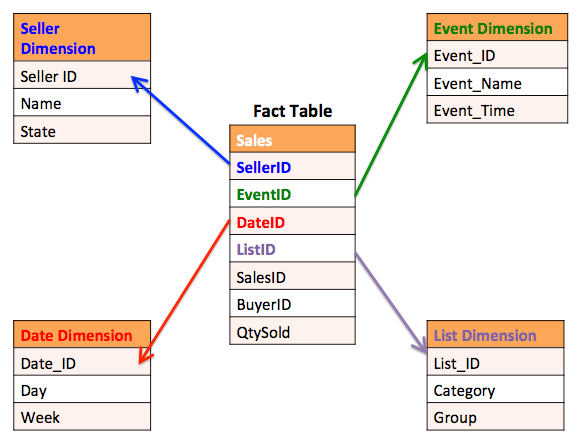Click the Date_ID field

click(x=82, y=362)
